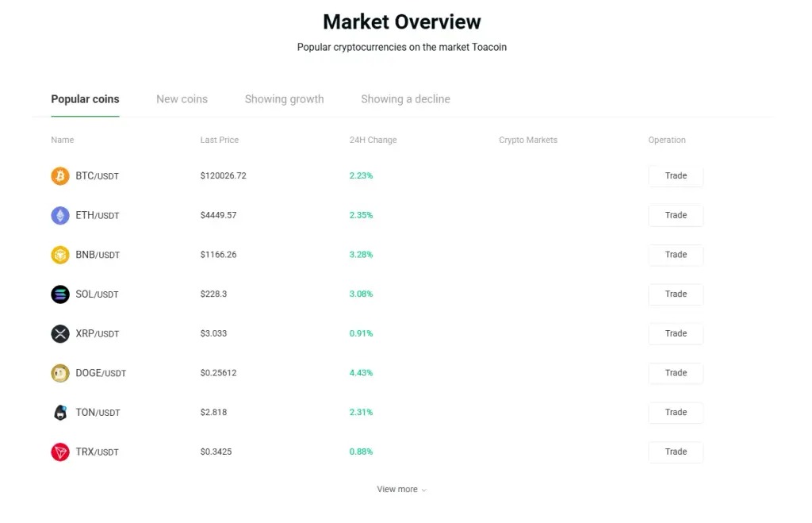Click the Operation column header
Viewport: 812px width, 523px height.
click(667, 140)
